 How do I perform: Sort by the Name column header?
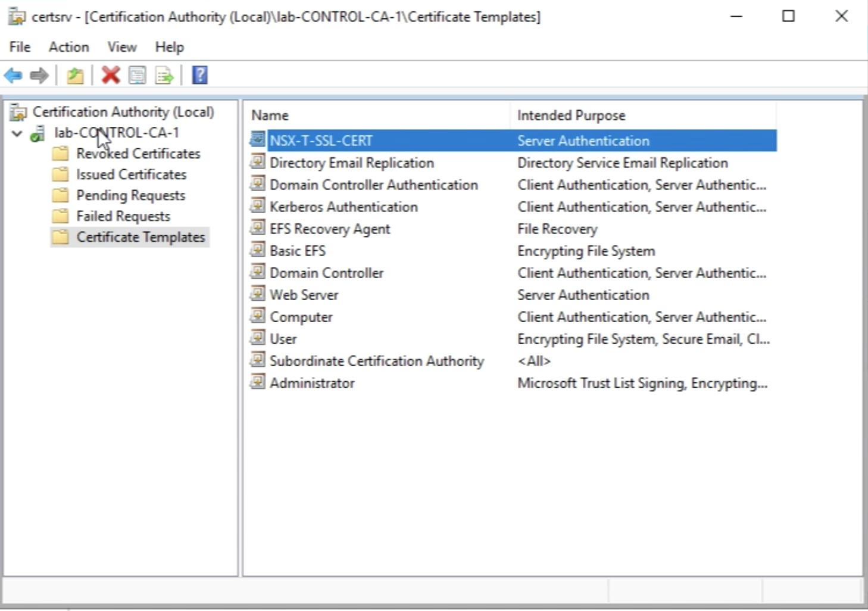point(270,116)
